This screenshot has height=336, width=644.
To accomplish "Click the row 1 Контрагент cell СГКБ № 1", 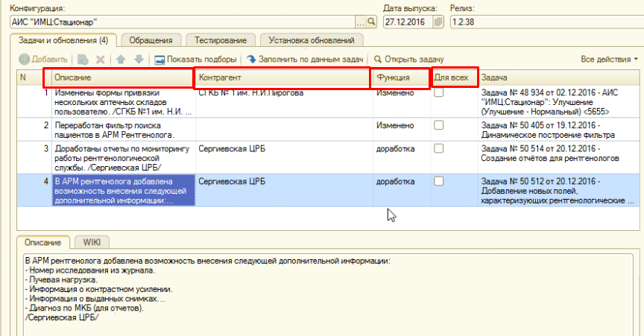I will [284, 102].
